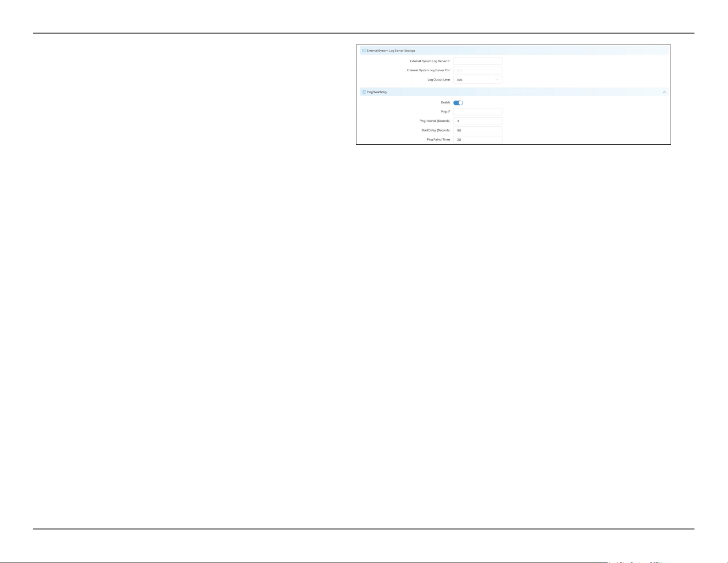Click the External System Log Server Port label

click(429, 70)
